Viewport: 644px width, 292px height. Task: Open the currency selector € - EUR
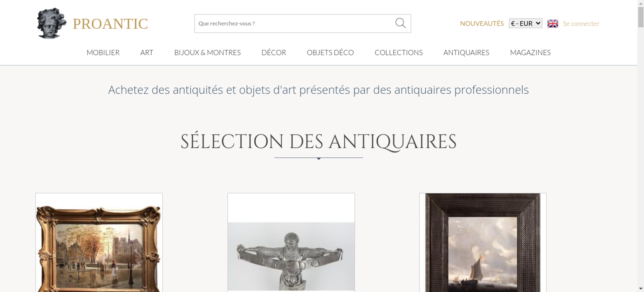tap(525, 23)
